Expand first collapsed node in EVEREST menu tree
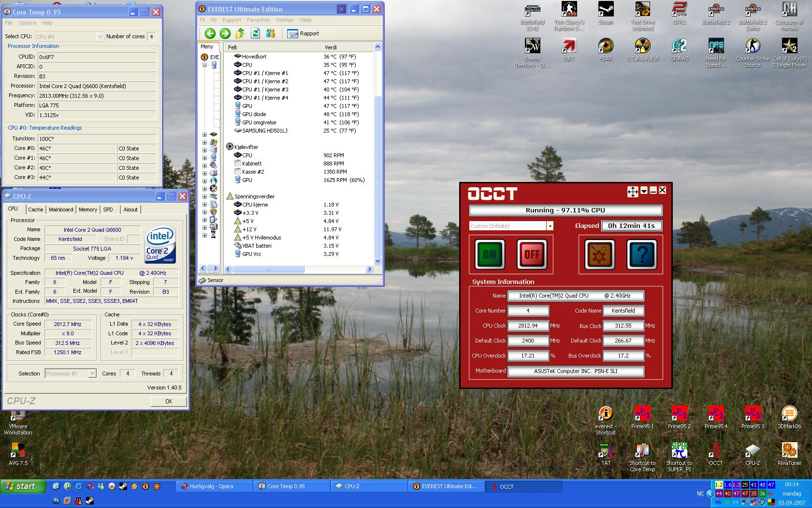 point(204,135)
